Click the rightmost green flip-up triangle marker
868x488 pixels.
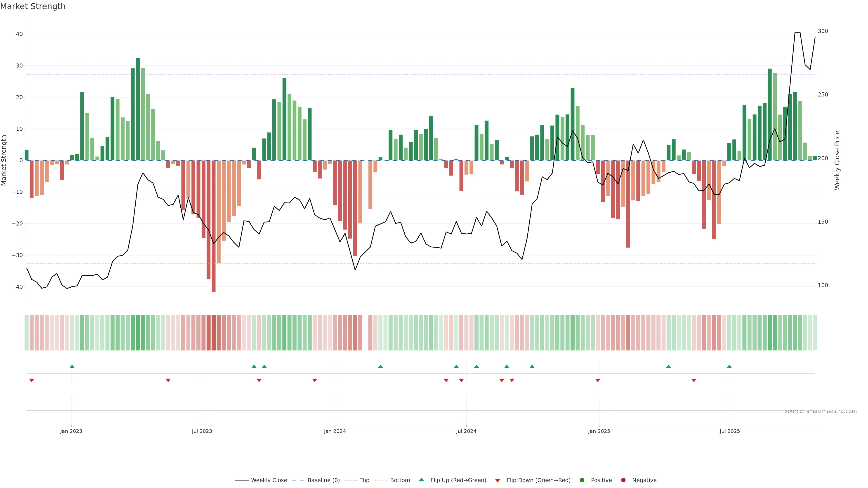729,366
